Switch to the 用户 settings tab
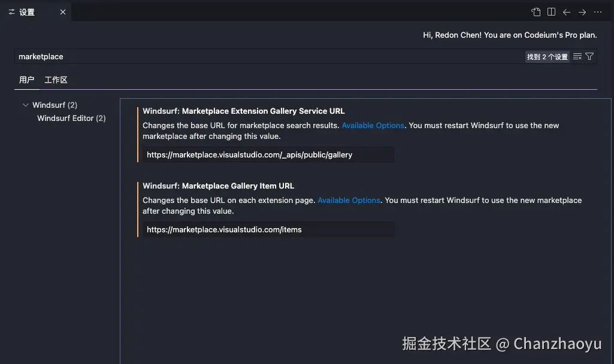The width and height of the screenshot is (614, 364). click(26, 80)
